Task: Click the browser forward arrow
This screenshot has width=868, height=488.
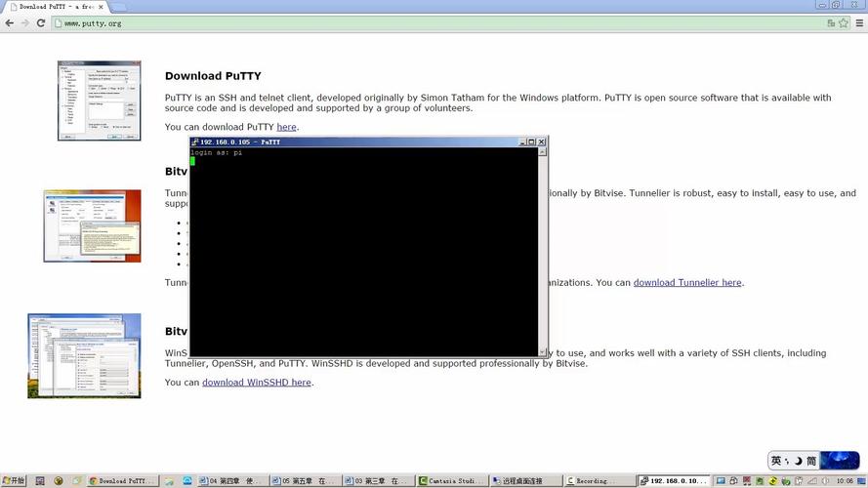Action: click(25, 23)
